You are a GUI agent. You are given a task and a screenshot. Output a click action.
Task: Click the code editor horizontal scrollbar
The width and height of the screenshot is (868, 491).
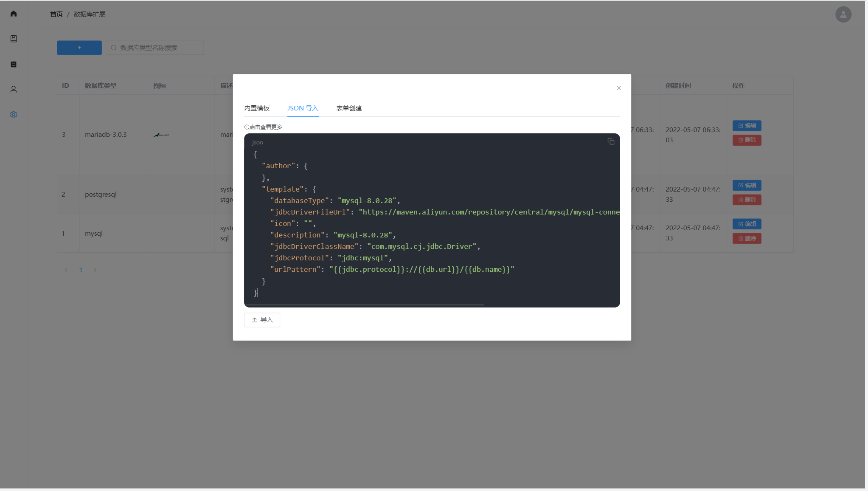pos(366,305)
